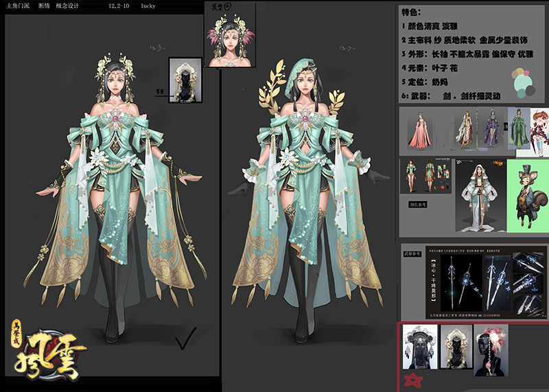Click the 颜色参考 label
Viewport: 549px width, 392px height.
point(419,203)
